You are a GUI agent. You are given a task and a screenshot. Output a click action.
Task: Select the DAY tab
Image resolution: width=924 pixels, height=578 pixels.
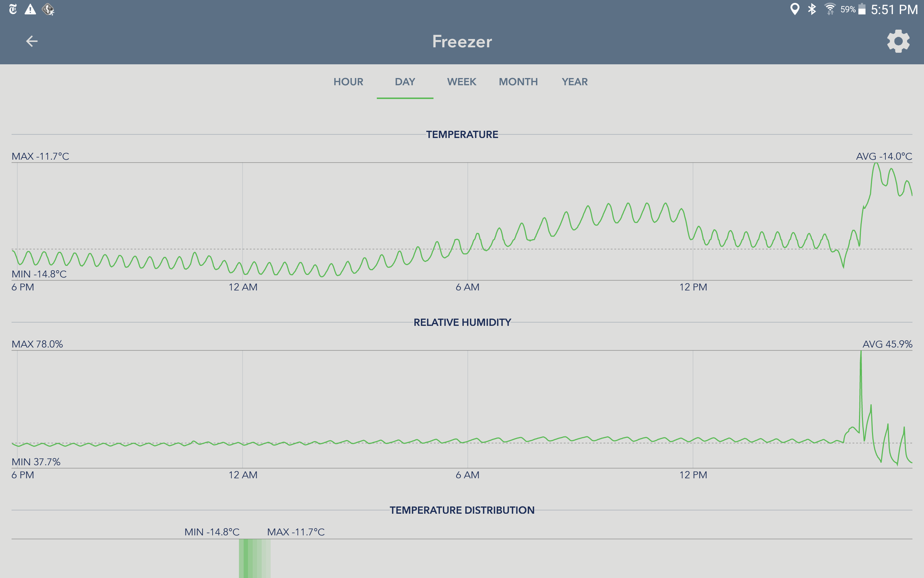[x=405, y=82]
